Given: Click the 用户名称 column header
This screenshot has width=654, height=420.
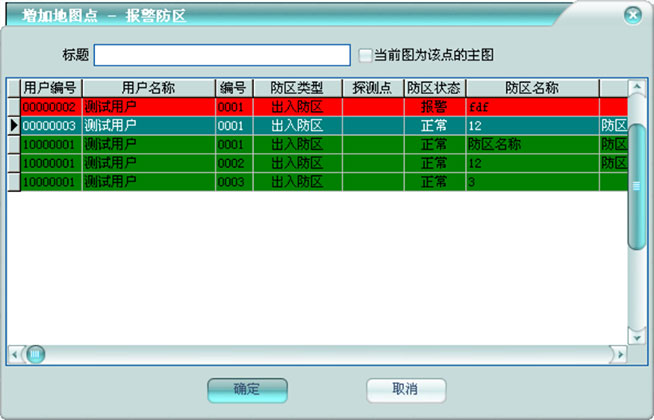Looking at the screenshot, I should coord(148,88).
